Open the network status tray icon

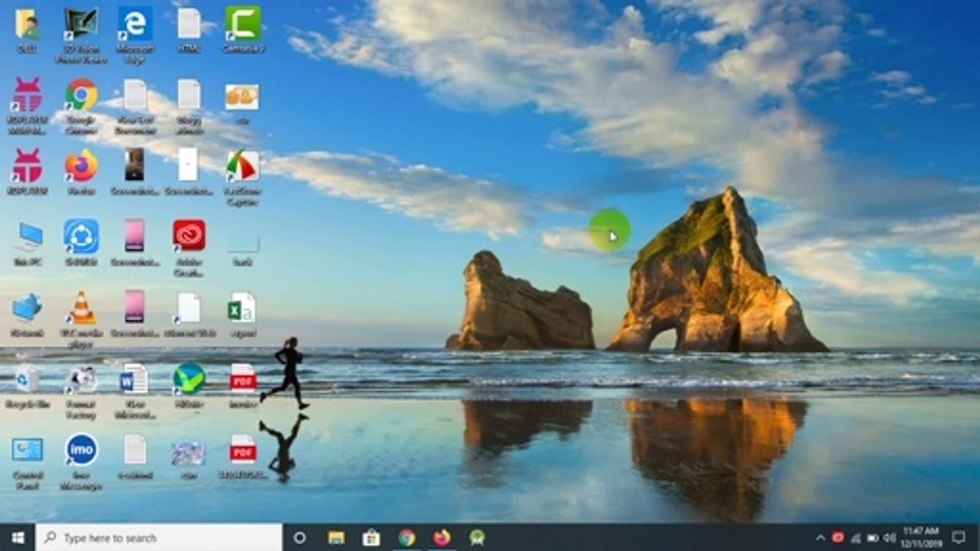click(856, 538)
